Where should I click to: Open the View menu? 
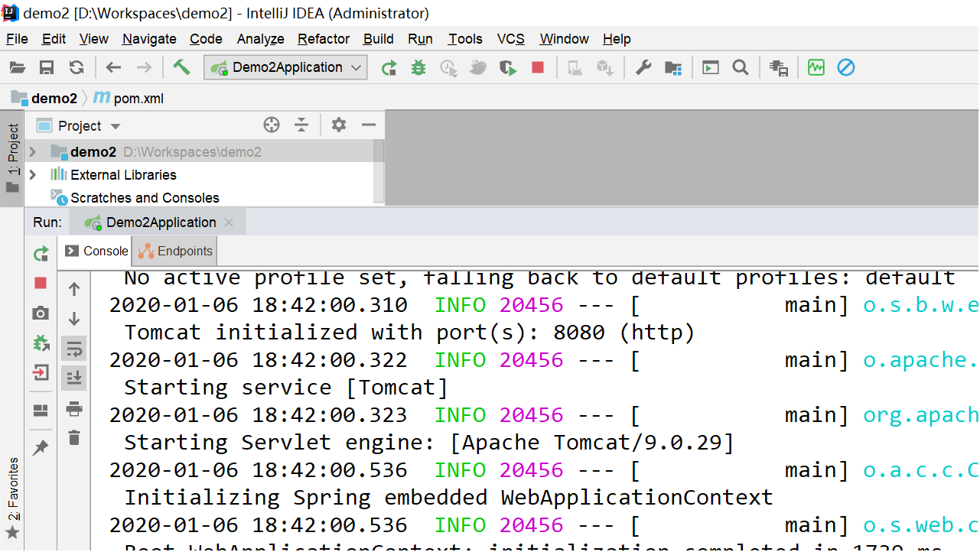94,39
